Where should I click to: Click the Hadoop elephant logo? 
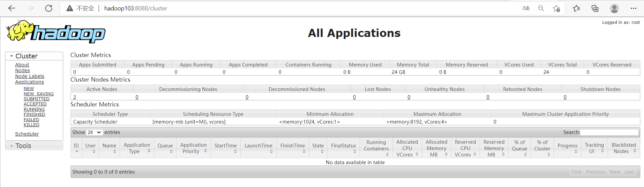pyautogui.click(x=56, y=32)
